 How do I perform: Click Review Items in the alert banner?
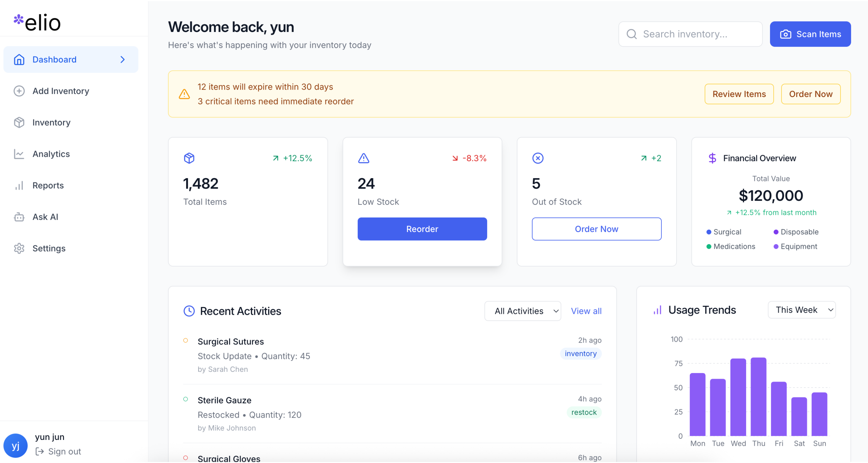click(x=739, y=94)
